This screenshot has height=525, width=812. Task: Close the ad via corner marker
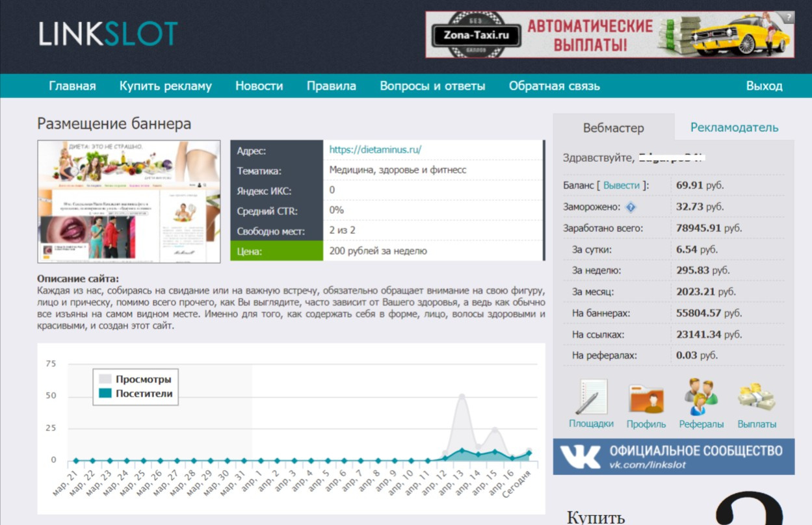pyautogui.click(x=788, y=16)
